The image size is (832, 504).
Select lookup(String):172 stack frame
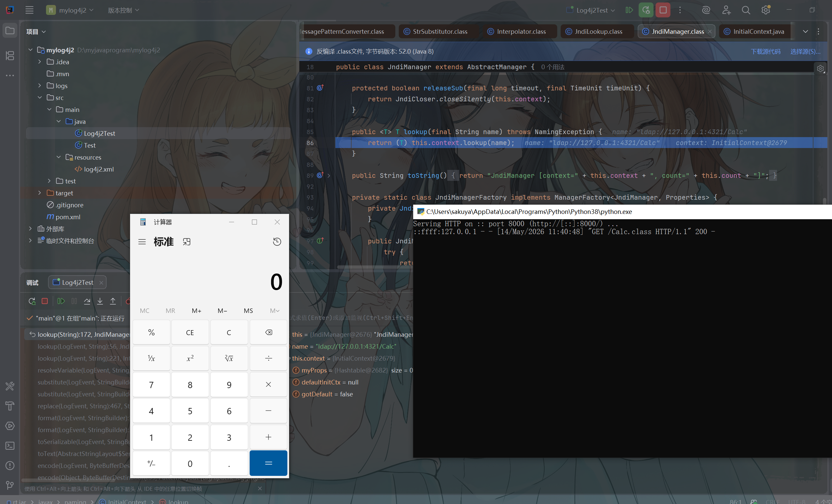(78, 334)
